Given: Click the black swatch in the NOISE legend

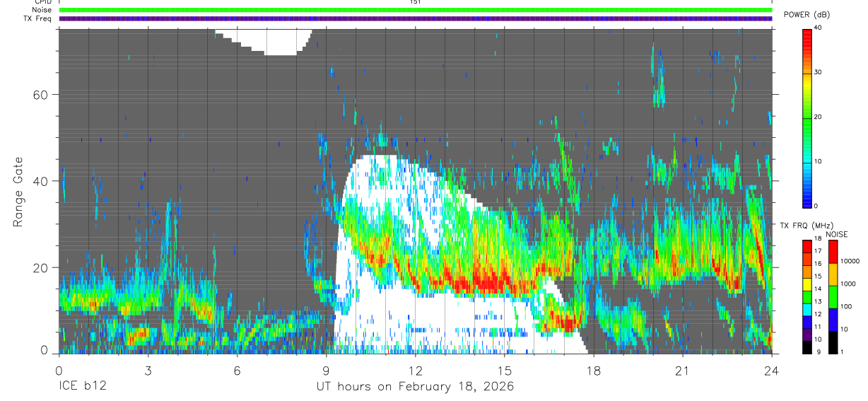Looking at the screenshot, I should coord(833,342).
